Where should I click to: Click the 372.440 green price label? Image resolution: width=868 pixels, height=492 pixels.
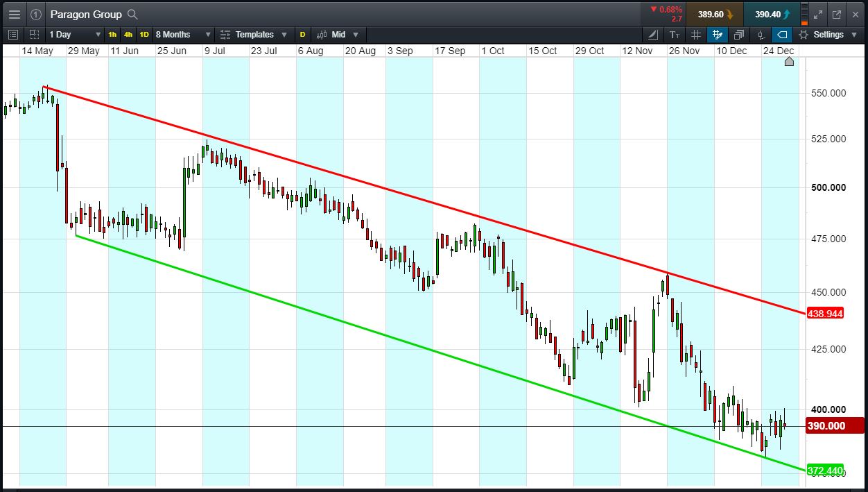point(825,471)
